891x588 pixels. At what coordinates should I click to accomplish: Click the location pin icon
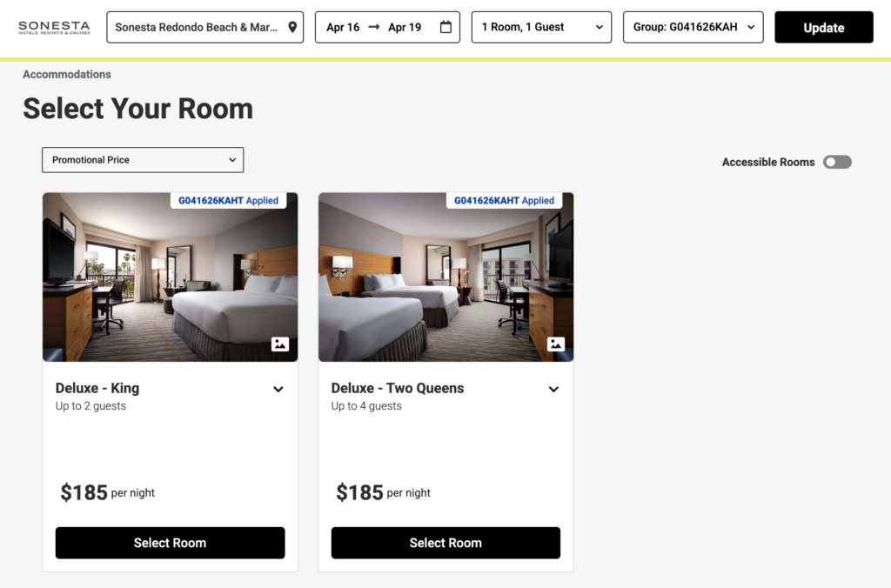coord(292,27)
